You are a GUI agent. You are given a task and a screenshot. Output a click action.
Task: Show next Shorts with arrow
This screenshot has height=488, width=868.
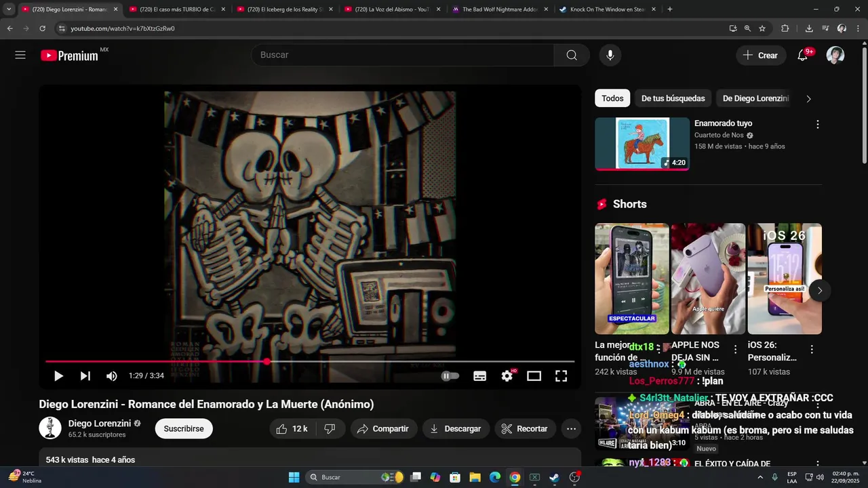click(x=820, y=291)
